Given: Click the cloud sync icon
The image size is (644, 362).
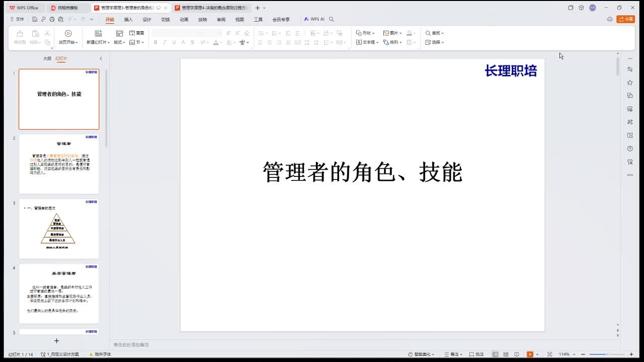Looking at the screenshot, I should [x=610, y=20].
